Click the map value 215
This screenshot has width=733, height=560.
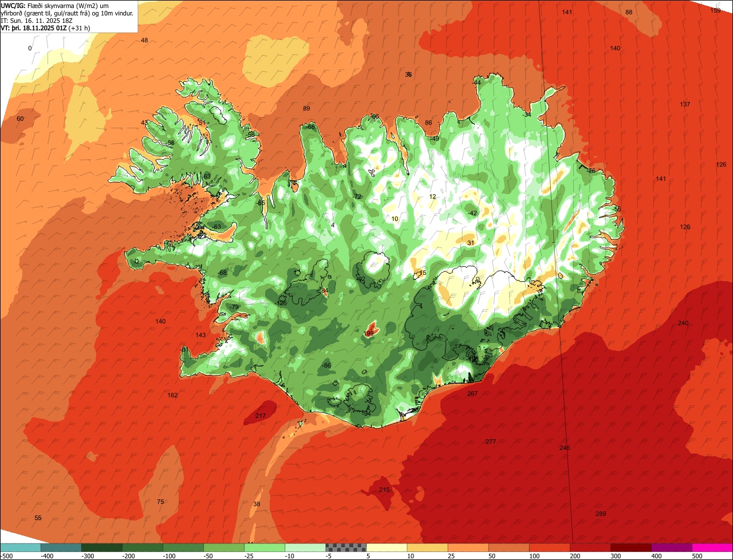coord(384,490)
